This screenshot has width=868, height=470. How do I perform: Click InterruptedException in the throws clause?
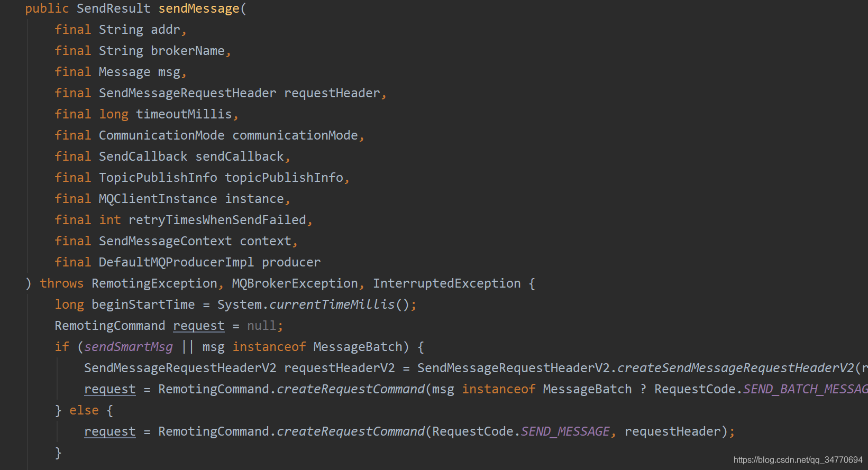(x=447, y=284)
